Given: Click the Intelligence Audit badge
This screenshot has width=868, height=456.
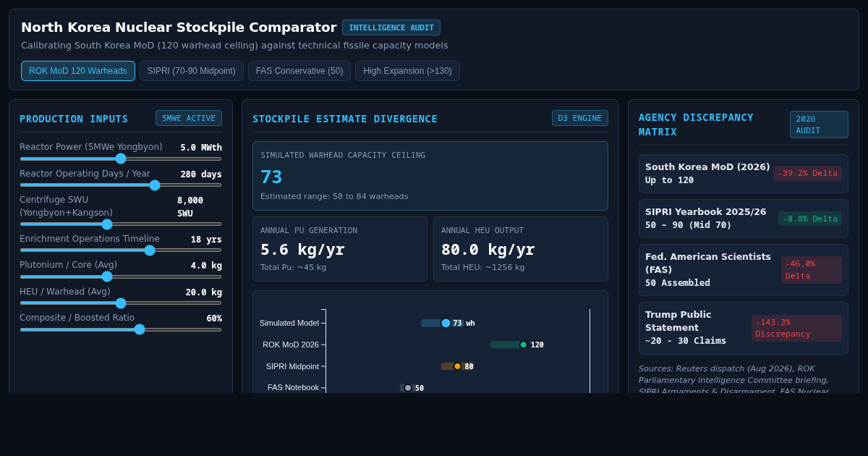Looking at the screenshot, I should pos(391,28).
